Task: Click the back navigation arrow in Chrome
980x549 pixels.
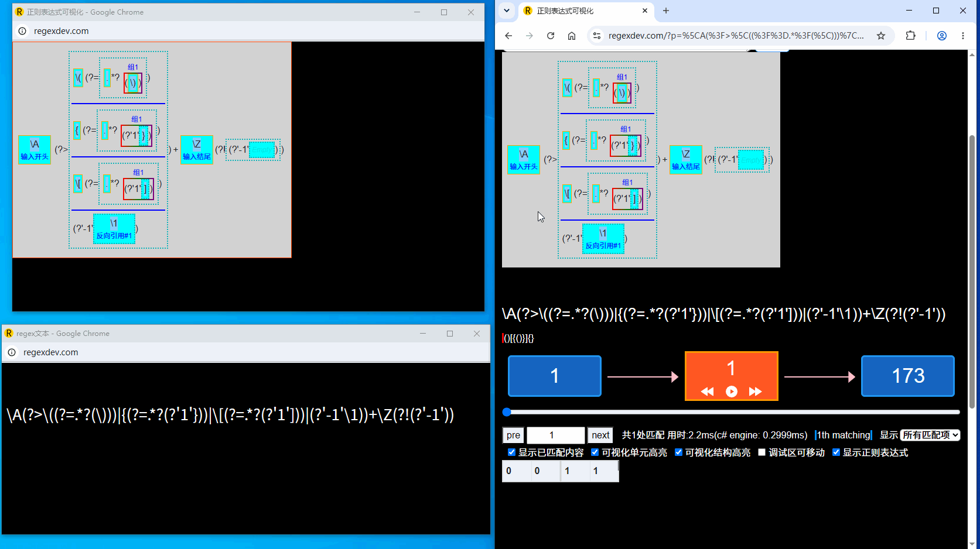Action: [x=508, y=36]
